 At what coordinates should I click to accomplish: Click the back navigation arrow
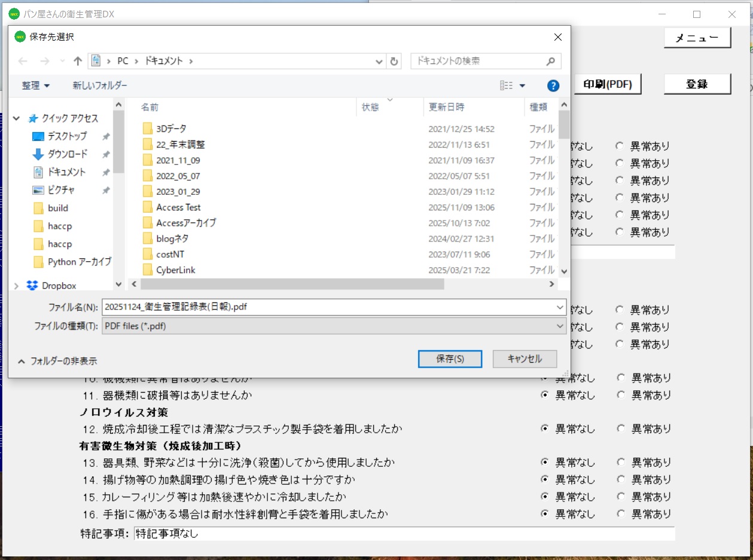[22, 60]
